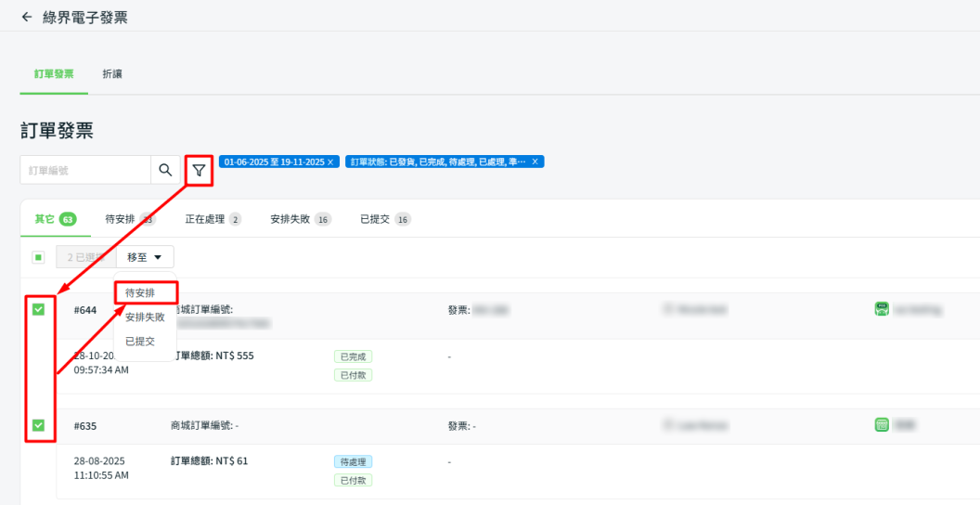Remove the 訂單狀態 filter chip
The height and width of the screenshot is (505, 980).
point(535,162)
